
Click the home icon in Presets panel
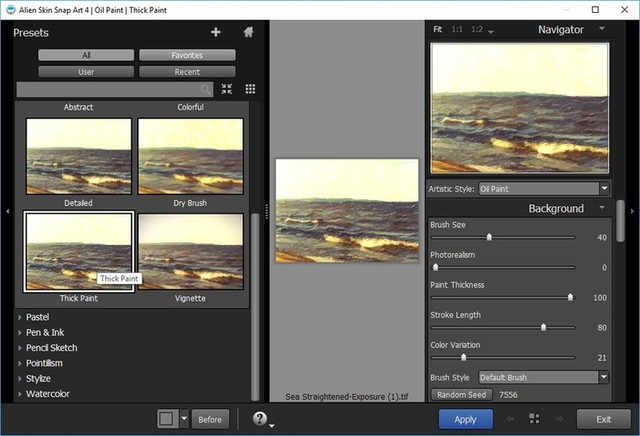[248, 32]
